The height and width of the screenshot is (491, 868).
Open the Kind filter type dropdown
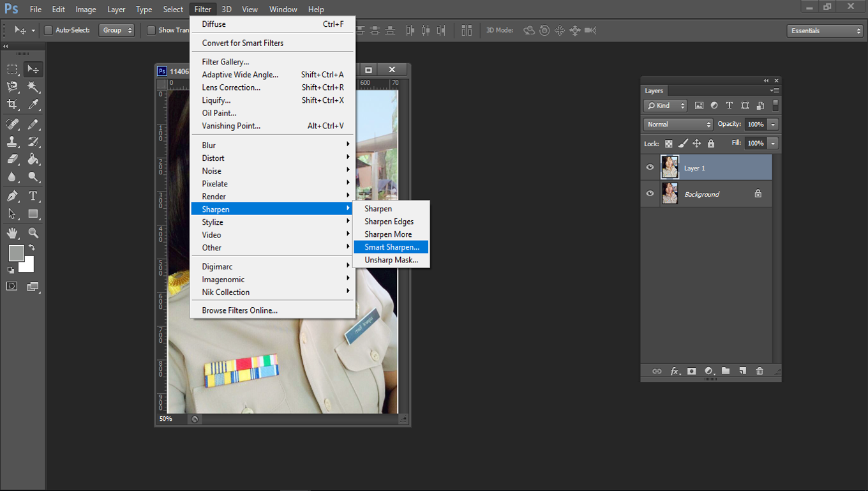pyautogui.click(x=666, y=105)
